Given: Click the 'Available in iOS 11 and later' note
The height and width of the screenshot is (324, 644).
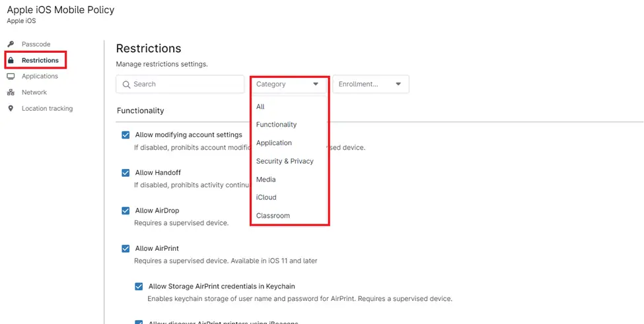Looking at the screenshot, I should (x=273, y=261).
